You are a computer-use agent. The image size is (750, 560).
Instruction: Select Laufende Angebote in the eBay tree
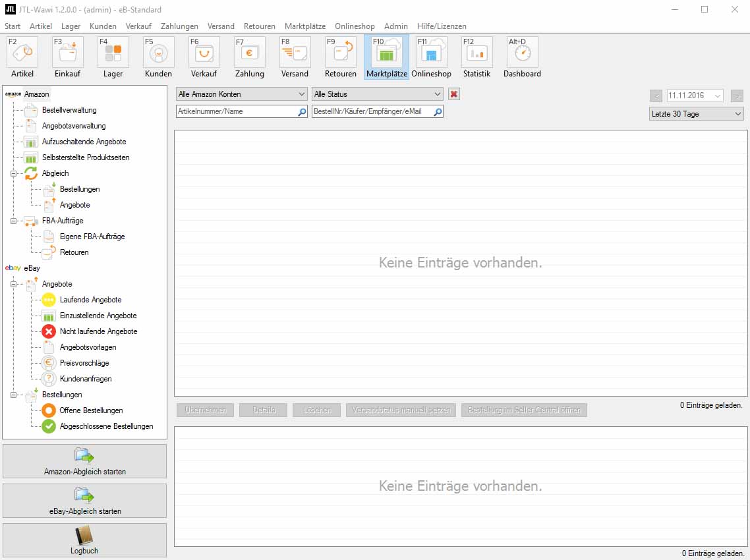pyautogui.click(x=90, y=300)
